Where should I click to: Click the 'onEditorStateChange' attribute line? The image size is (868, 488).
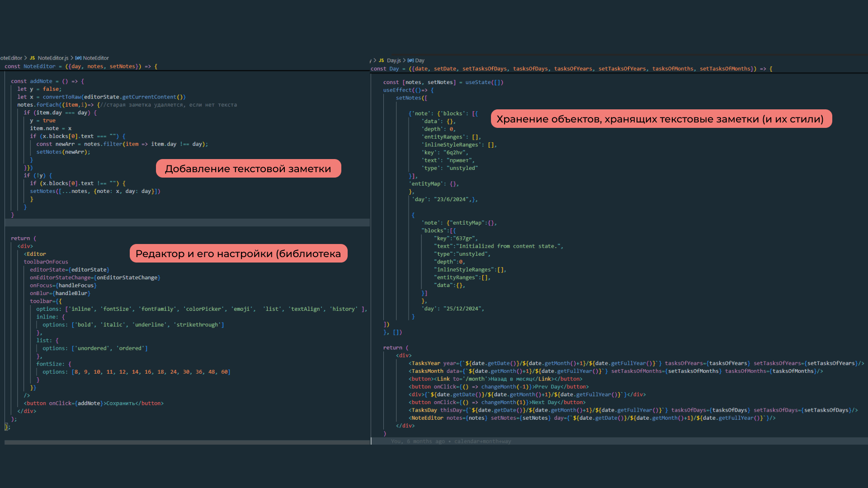[95, 277]
